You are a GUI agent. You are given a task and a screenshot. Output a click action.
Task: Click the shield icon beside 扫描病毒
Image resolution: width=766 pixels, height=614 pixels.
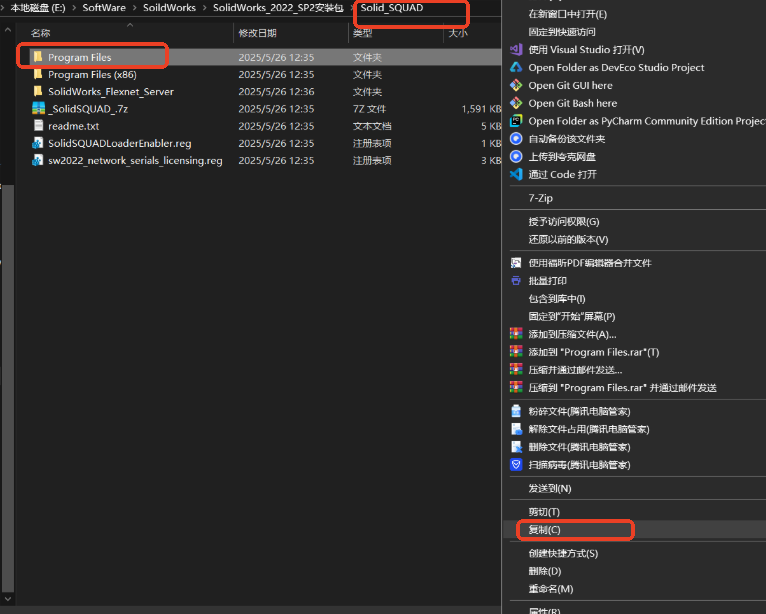coord(516,465)
